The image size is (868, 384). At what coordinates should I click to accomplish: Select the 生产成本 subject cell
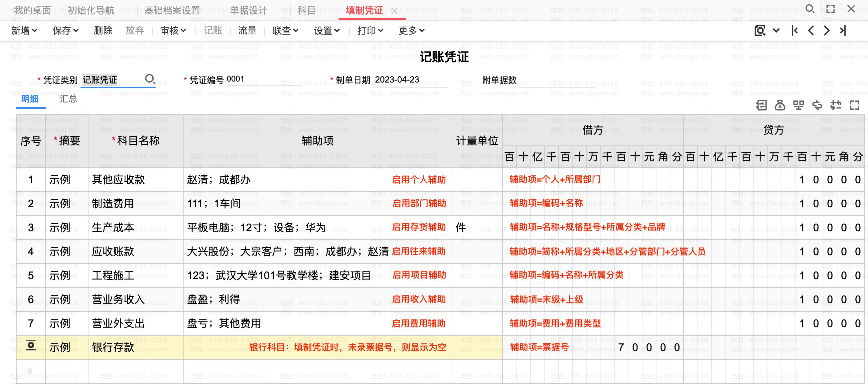[136, 228]
